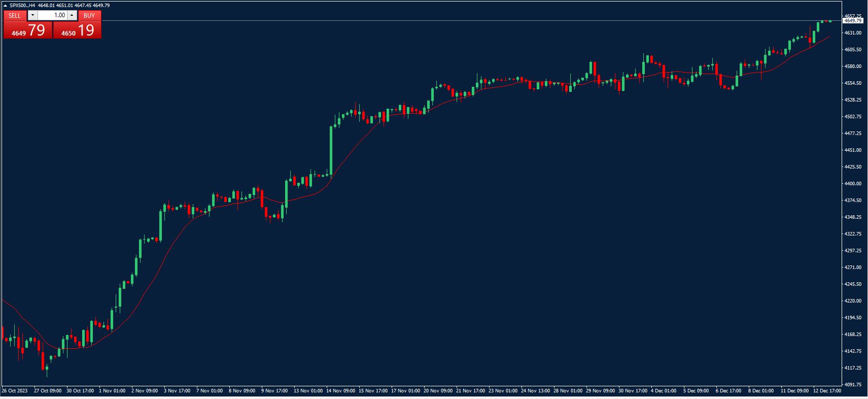The width and height of the screenshot is (868, 399).
Task: Click the 24 Nov 13:00 time label
Action: [535, 391]
